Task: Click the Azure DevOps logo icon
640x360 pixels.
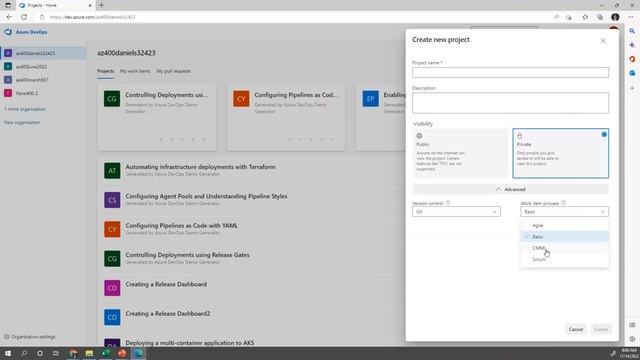Action: (8, 32)
